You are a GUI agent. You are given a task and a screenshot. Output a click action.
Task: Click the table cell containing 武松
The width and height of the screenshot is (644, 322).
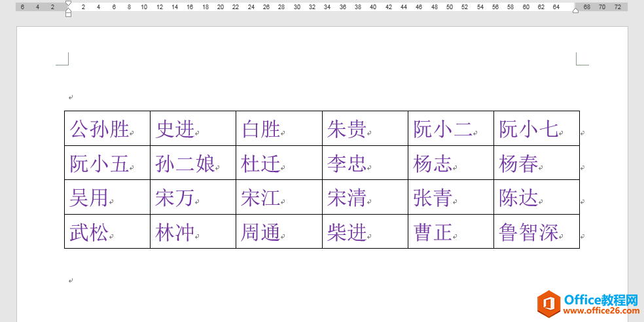pos(107,231)
